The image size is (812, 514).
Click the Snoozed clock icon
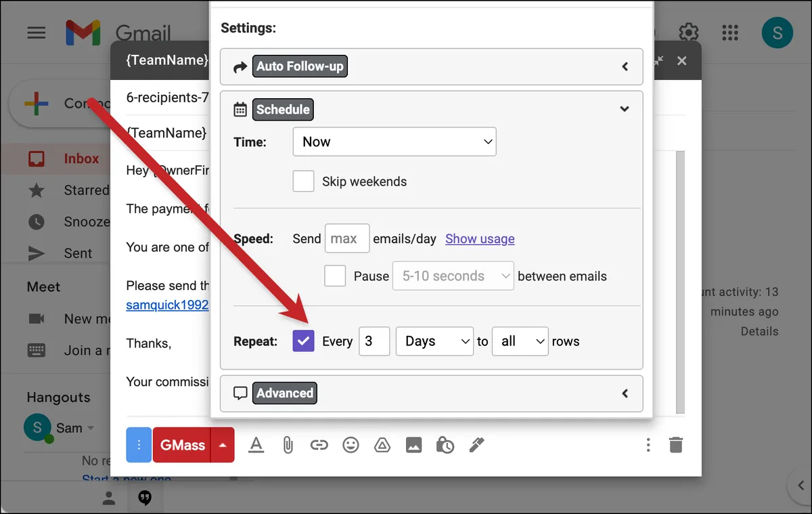click(x=37, y=222)
